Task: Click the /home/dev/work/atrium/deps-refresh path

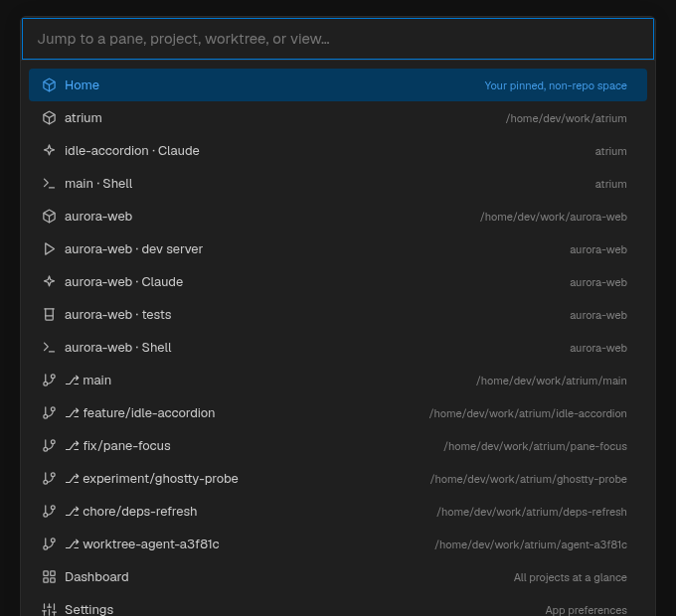Action: (532, 512)
